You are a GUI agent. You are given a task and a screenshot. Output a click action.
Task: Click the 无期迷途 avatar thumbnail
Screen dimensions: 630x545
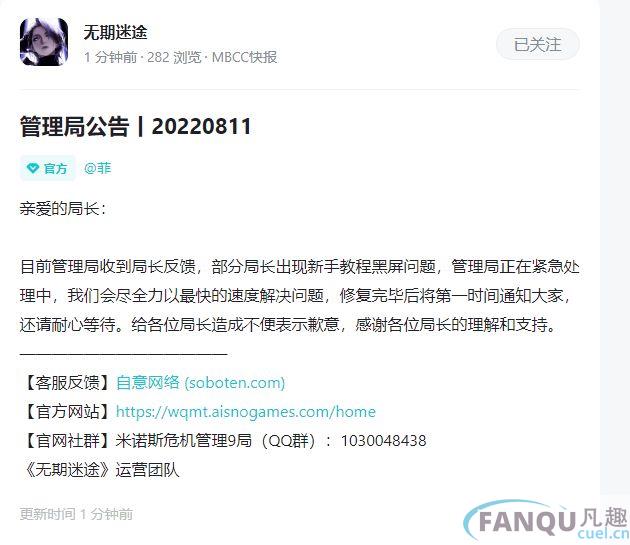coord(44,41)
